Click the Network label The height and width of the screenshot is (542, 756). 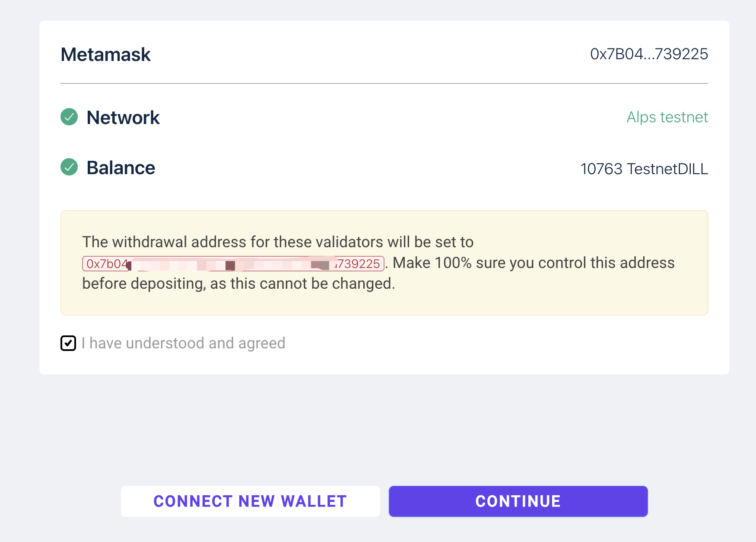click(123, 118)
